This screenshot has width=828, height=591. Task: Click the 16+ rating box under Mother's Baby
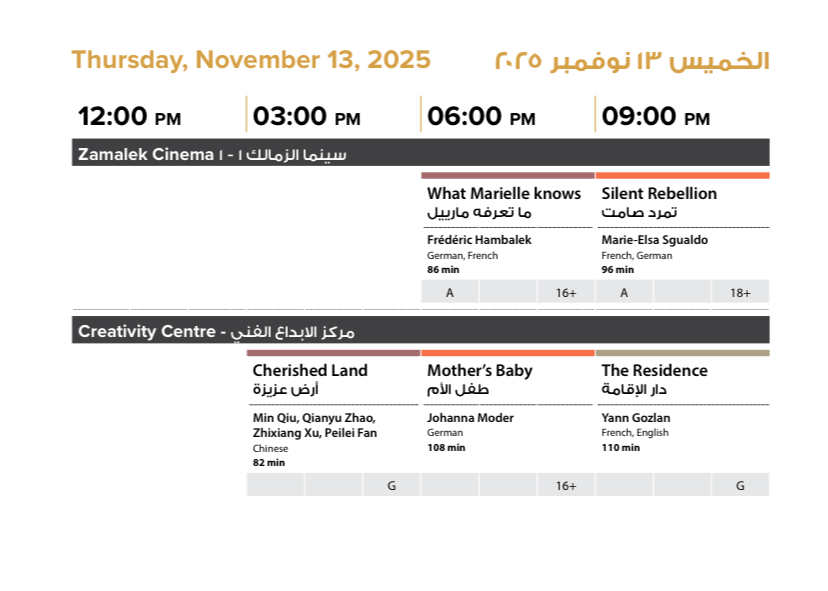pyautogui.click(x=566, y=486)
